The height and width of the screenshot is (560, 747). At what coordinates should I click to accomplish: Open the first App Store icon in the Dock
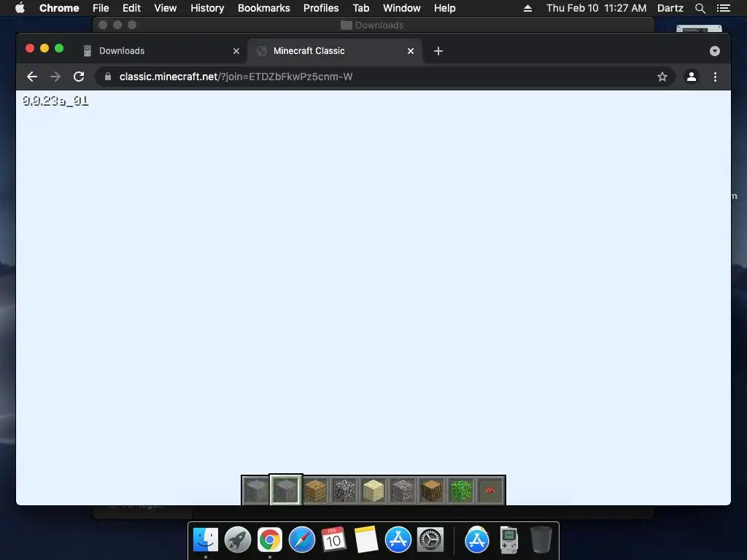coord(398,540)
